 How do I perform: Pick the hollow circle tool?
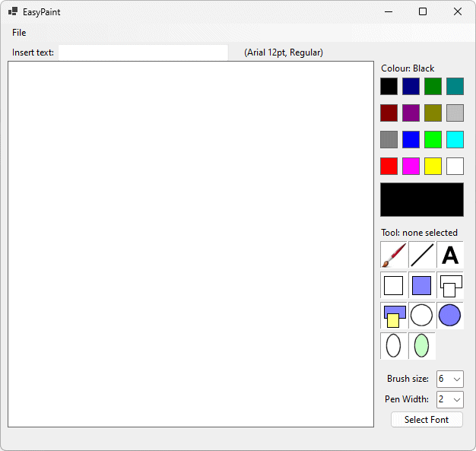[x=422, y=315]
